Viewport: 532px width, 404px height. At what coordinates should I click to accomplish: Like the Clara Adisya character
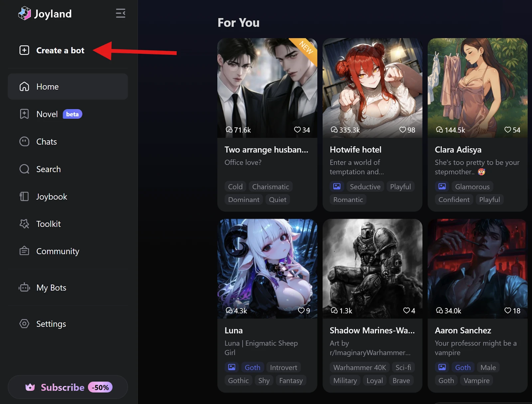(x=508, y=130)
